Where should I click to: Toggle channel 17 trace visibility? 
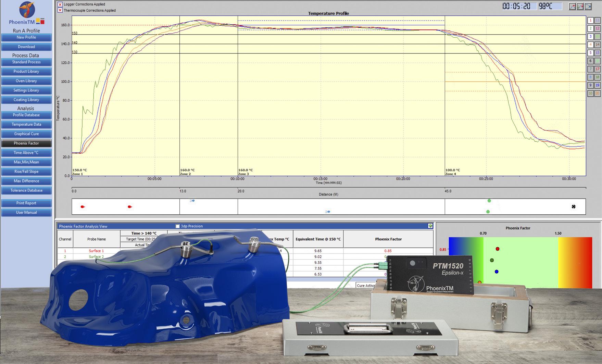pos(598,69)
